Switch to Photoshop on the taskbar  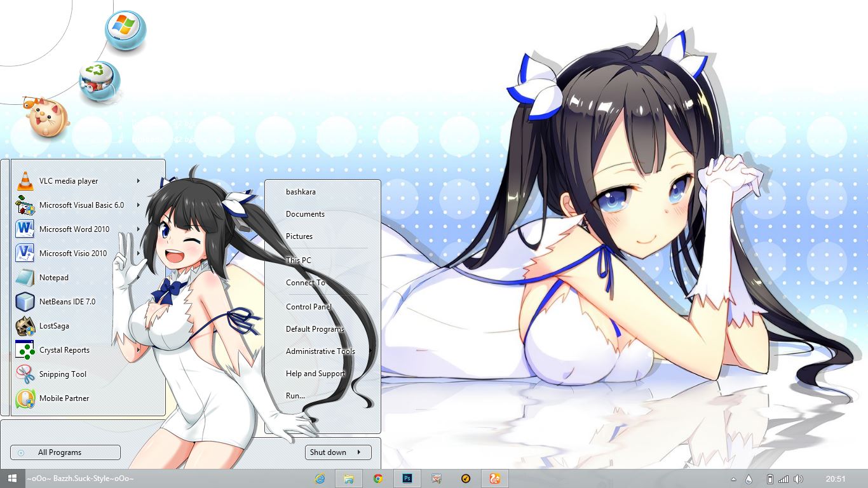[x=407, y=478]
